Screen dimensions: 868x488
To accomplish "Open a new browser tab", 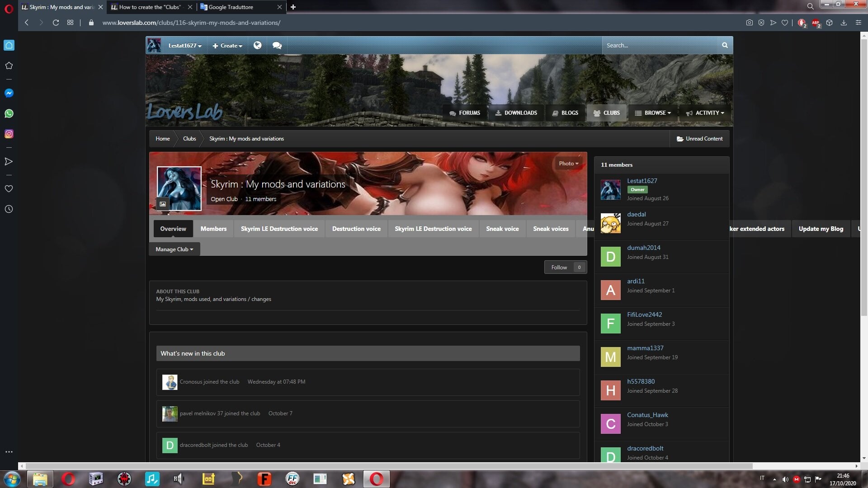I will pos(293,7).
